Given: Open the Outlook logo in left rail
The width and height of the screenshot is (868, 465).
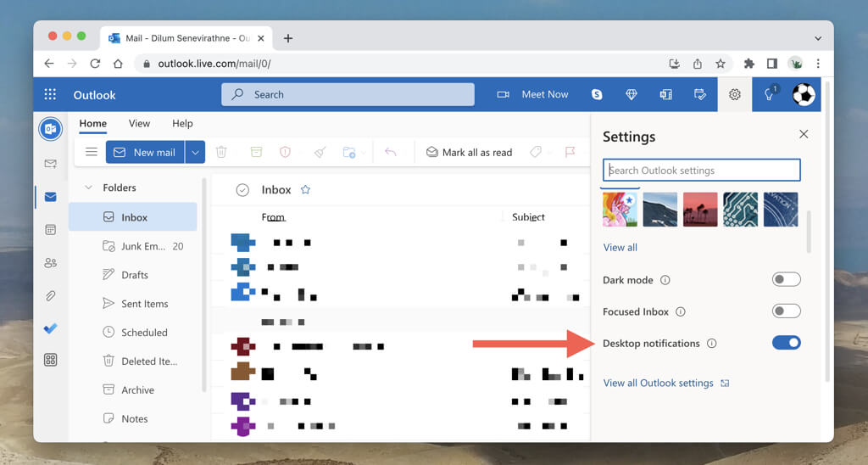Looking at the screenshot, I should pos(50,129).
